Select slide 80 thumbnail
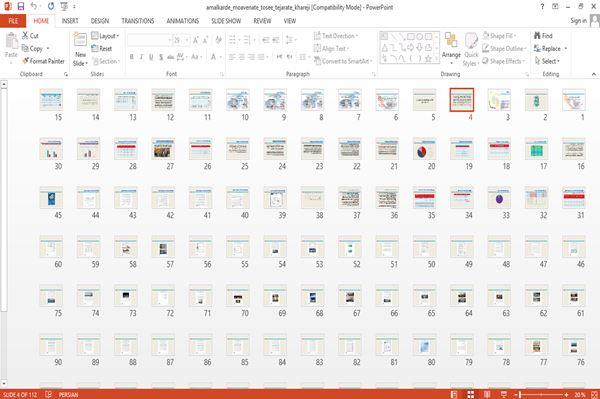 coord(424,345)
